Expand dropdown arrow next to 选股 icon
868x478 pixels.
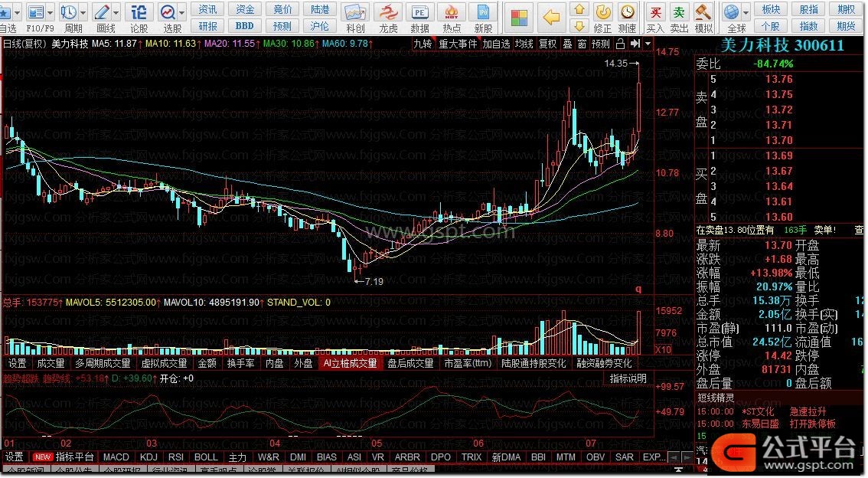182,11
